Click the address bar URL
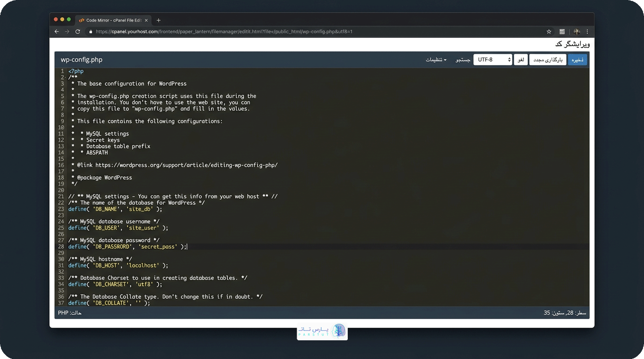Screen dimensions: 644x359 tap(224, 32)
